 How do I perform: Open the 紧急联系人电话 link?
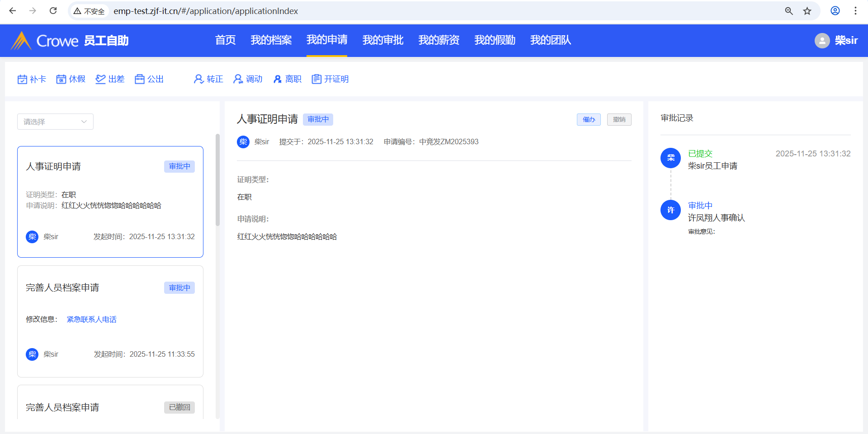[x=91, y=319]
